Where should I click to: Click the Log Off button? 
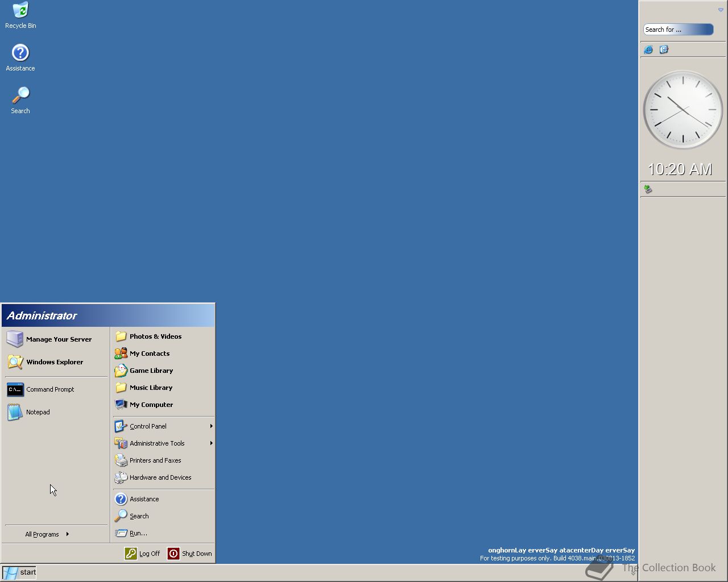(142, 554)
